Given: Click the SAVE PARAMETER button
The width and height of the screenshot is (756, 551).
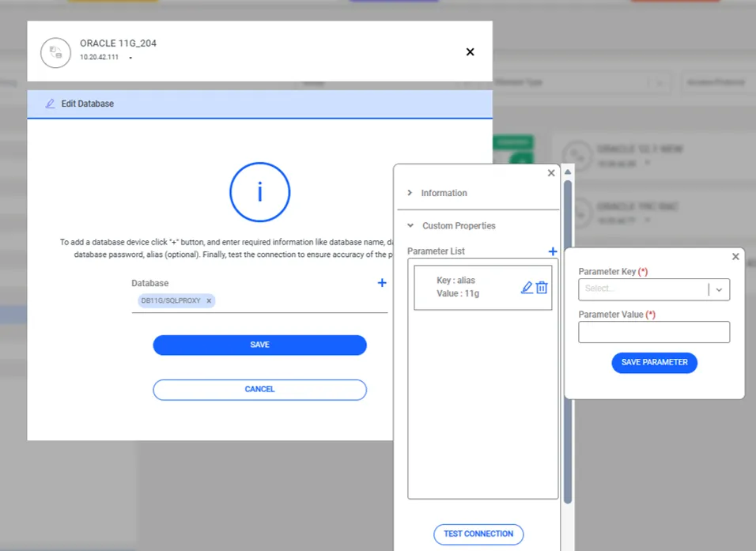Looking at the screenshot, I should [x=654, y=362].
